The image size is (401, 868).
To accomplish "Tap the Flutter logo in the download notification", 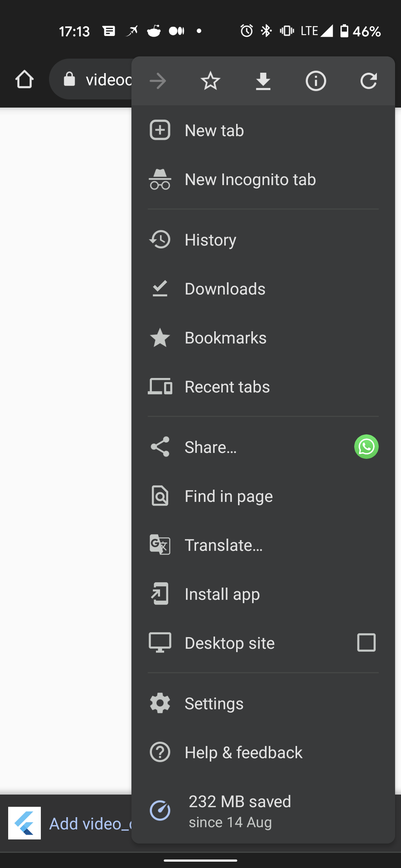I will point(25,823).
